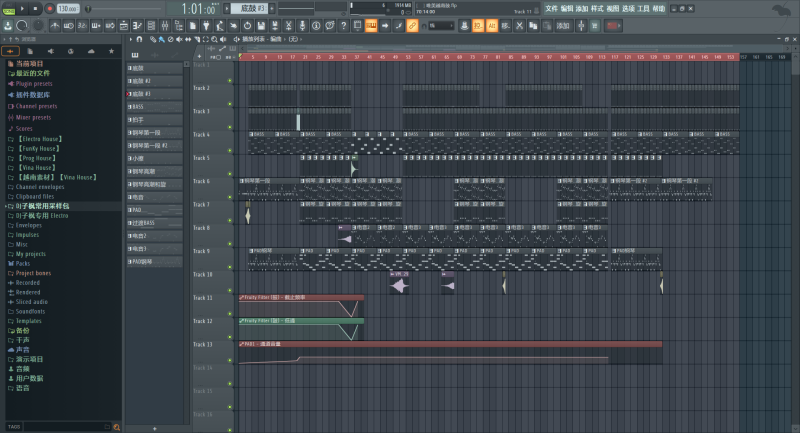Click the help question mark icon
Viewport: 800px width, 433px height.
[x=343, y=25]
